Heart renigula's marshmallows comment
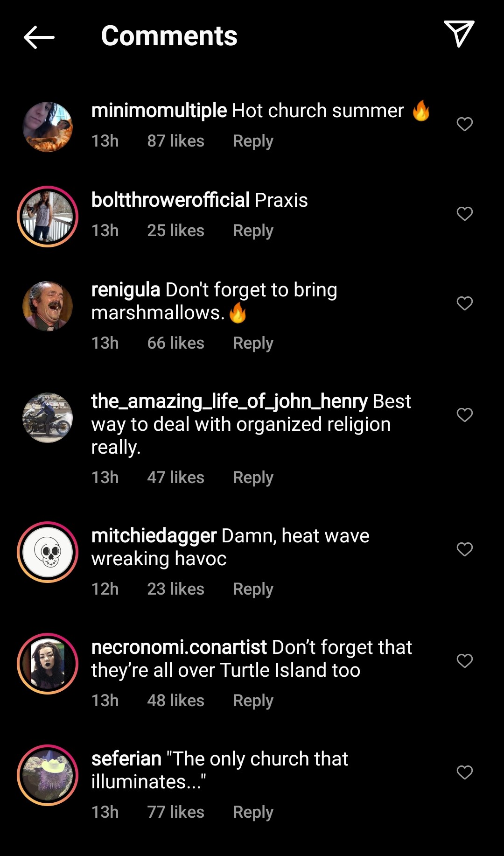This screenshot has width=504, height=856. click(464, 303)
